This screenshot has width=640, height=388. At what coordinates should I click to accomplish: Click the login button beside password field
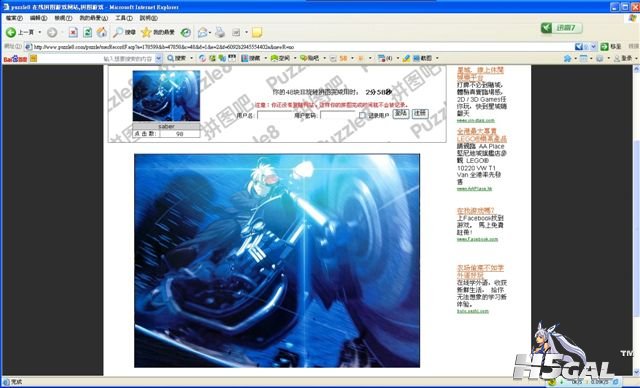(x=401, y=113)
